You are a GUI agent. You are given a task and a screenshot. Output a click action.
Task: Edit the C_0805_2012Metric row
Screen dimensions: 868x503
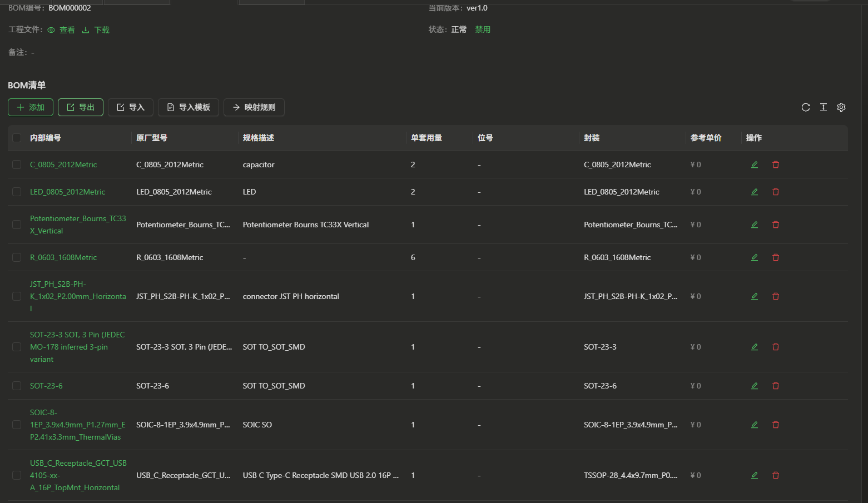tap(755, 165)
